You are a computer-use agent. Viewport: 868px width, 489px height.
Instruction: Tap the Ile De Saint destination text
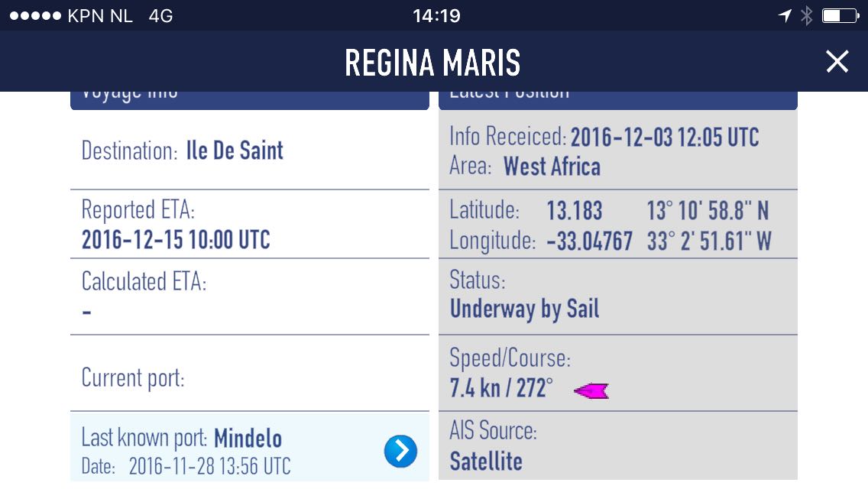(235, 151)
